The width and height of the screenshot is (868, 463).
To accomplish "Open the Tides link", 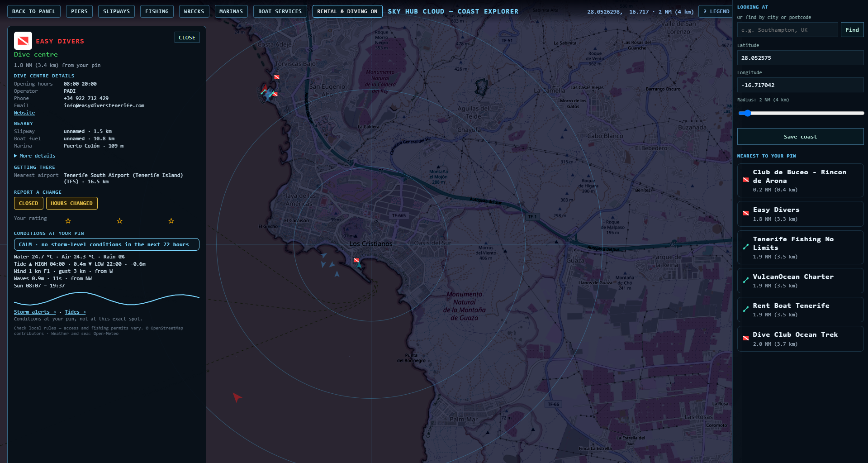I will (75, 312).
